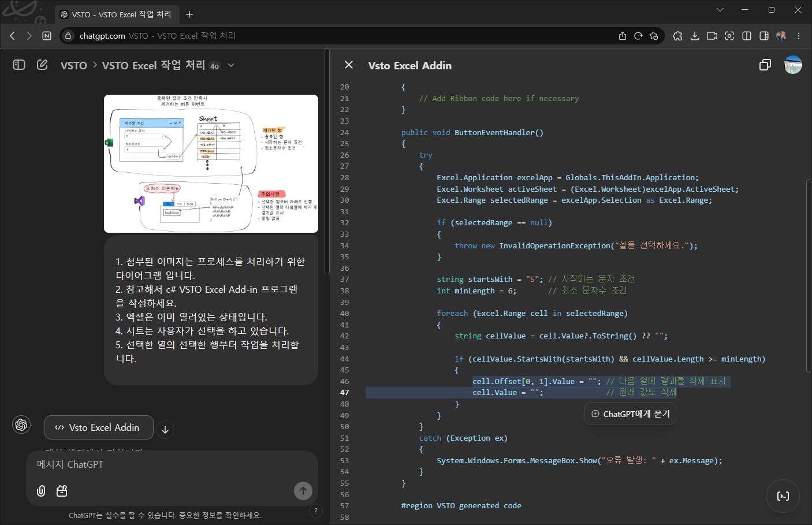Image resolution: width=812 pixels, height=525 pixels.
Task: Copy the canvas code with copy icon
Action: (x=765, y=65)
